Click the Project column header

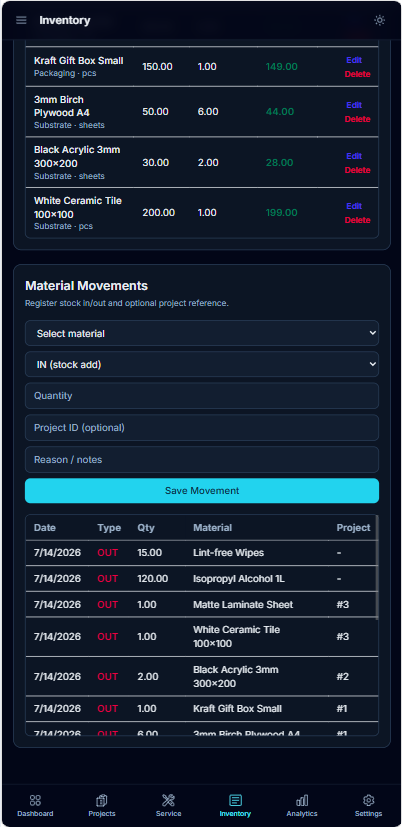353,527
